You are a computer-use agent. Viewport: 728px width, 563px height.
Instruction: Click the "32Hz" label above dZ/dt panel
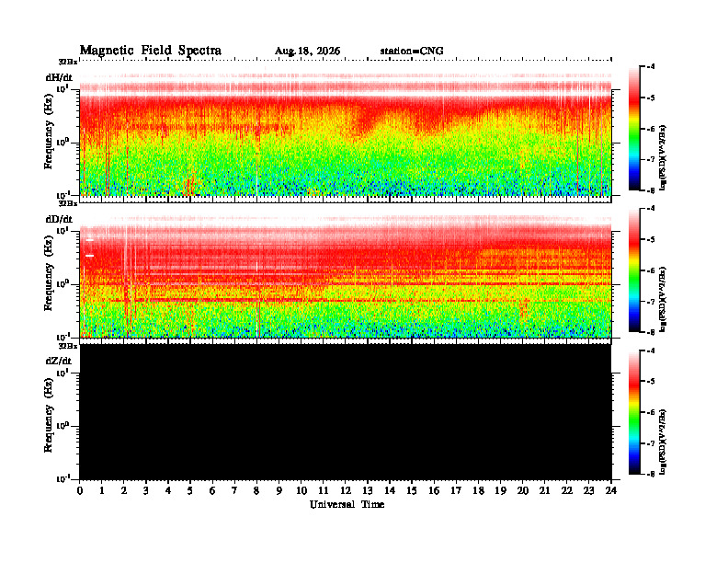(68, 346)
